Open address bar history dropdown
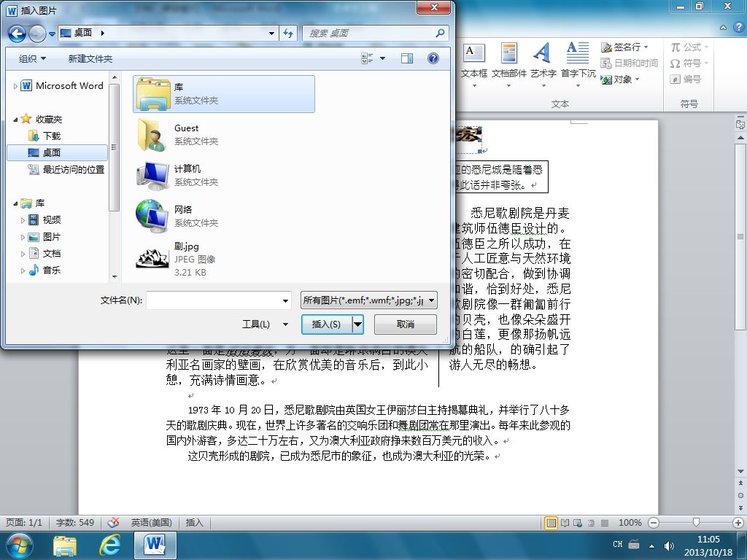 [x=271, y=34]
